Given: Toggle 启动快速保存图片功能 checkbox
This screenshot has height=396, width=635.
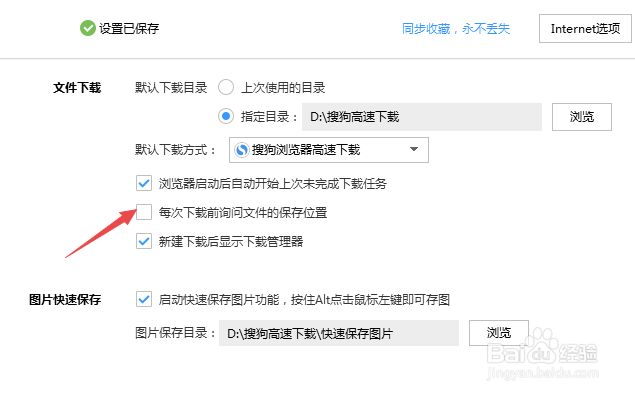Looking at the screenshot, I should (144, 300).
